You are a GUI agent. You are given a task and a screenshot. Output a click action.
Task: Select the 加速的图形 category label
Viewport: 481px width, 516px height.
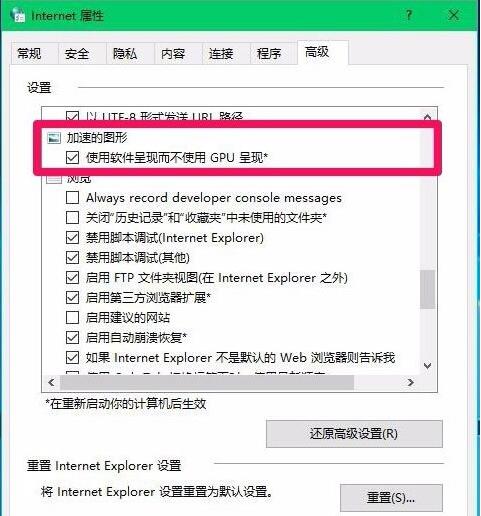(97, 137)
